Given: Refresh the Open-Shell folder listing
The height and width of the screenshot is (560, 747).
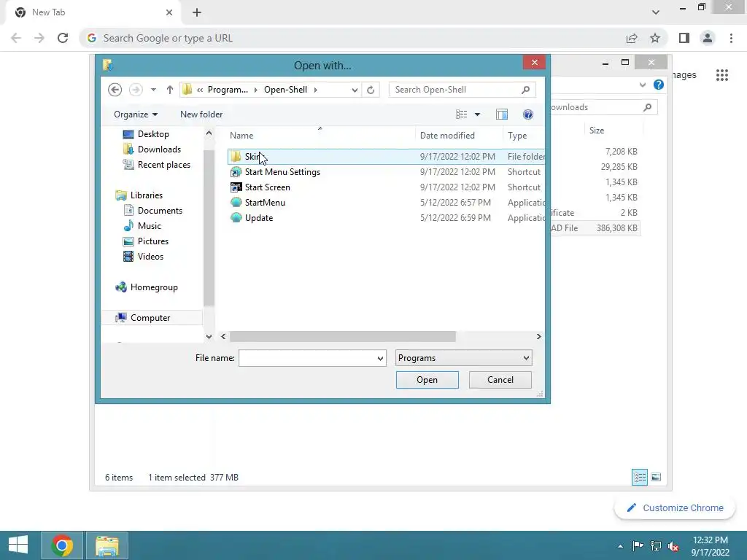Looking at the screenshot, I should 371,90.
